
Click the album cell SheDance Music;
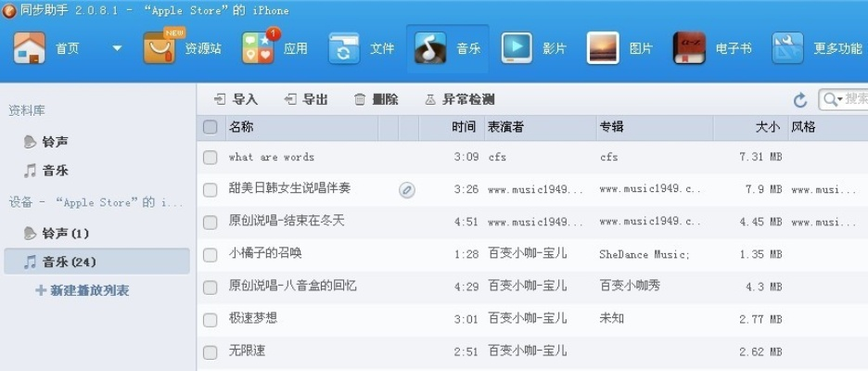tap(645, 255)
